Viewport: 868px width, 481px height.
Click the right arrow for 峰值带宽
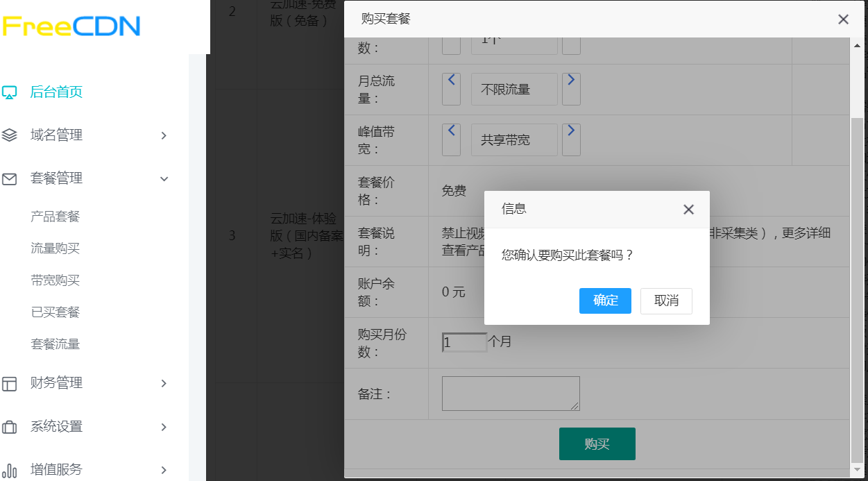tap(571, 139)
